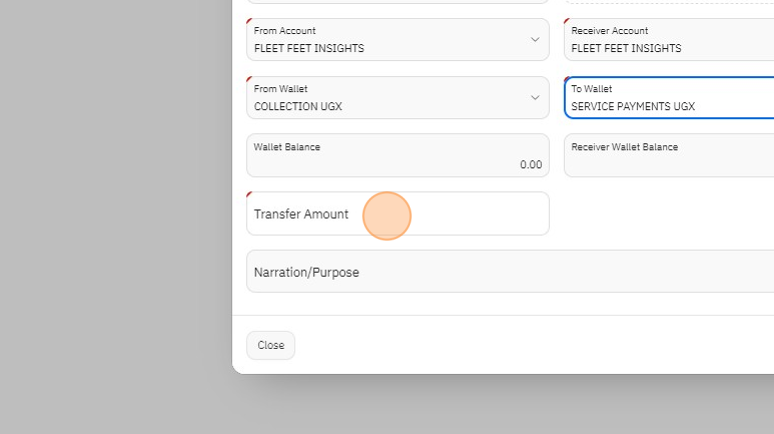Click the SERVICE PAYMENTS UGX value
774x434 pixels.
pos(632,106)
